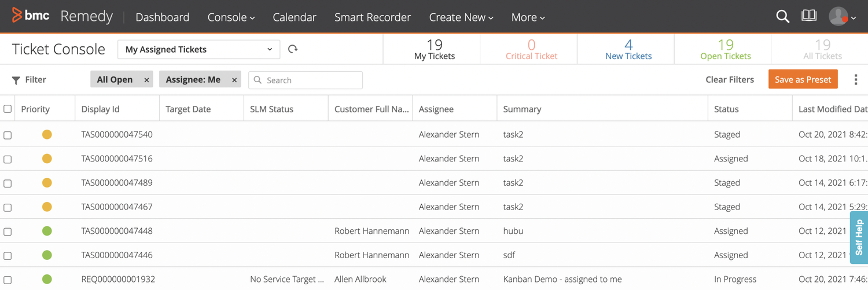The image size is (868, 290).
Task: Select checkbox for ticket REQ000000001932
Action: pos(8,280)
